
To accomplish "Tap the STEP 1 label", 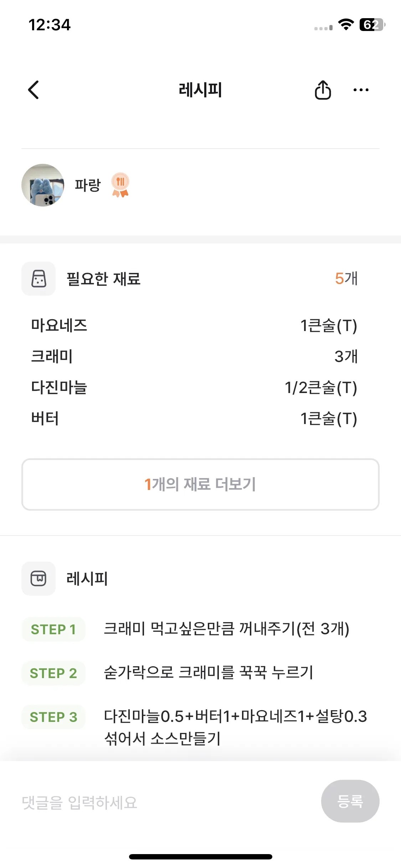I will tap(53, 629).
